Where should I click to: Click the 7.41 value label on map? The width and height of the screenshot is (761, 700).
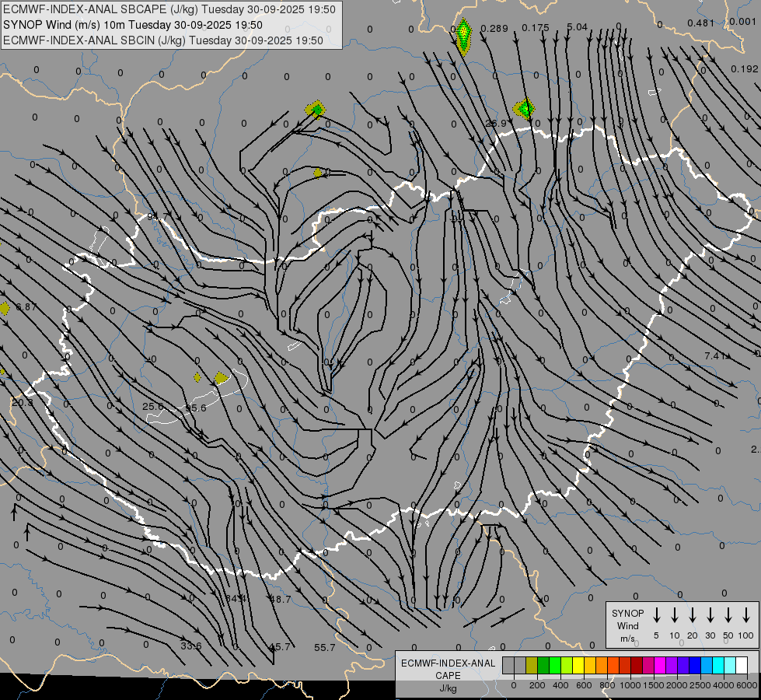pyautogui.click(x=714, y=356)
